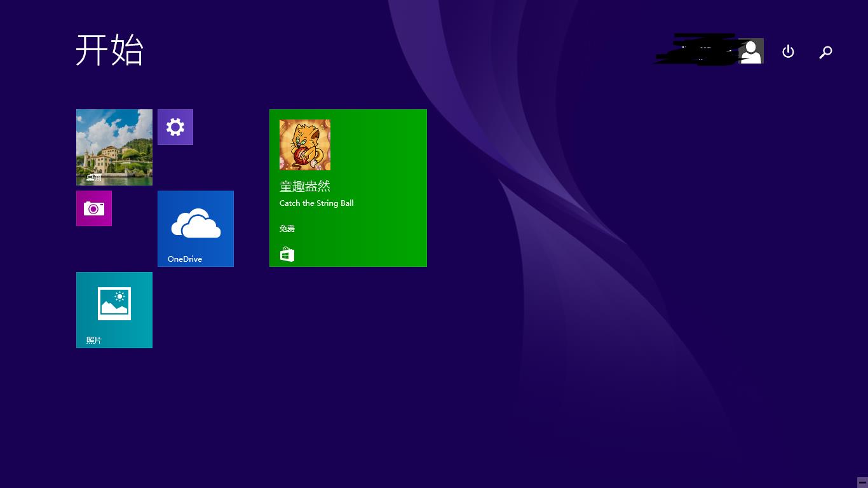This screenshot has width=868, height=488.
Task: Open the PC settings gear tile
Action: (175, 127)
